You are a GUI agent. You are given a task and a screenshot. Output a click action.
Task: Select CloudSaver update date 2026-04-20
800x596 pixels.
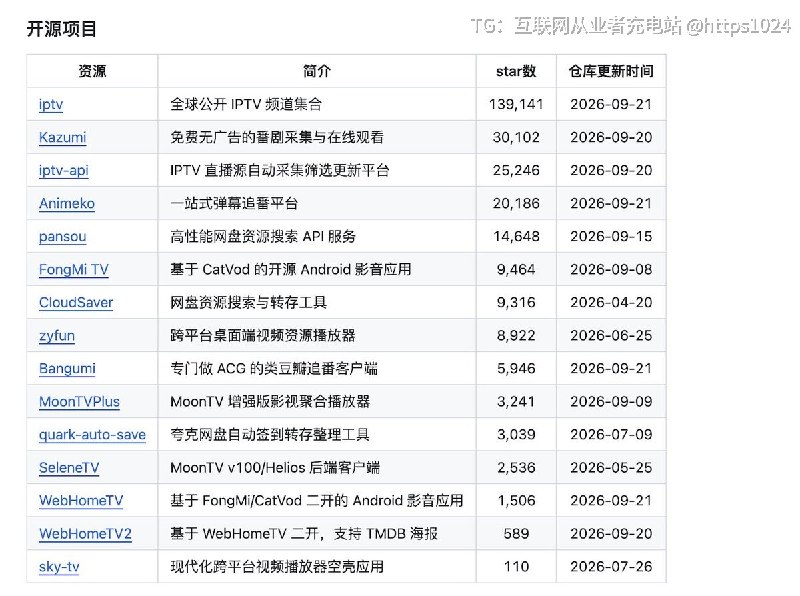[x=611, y=303]
